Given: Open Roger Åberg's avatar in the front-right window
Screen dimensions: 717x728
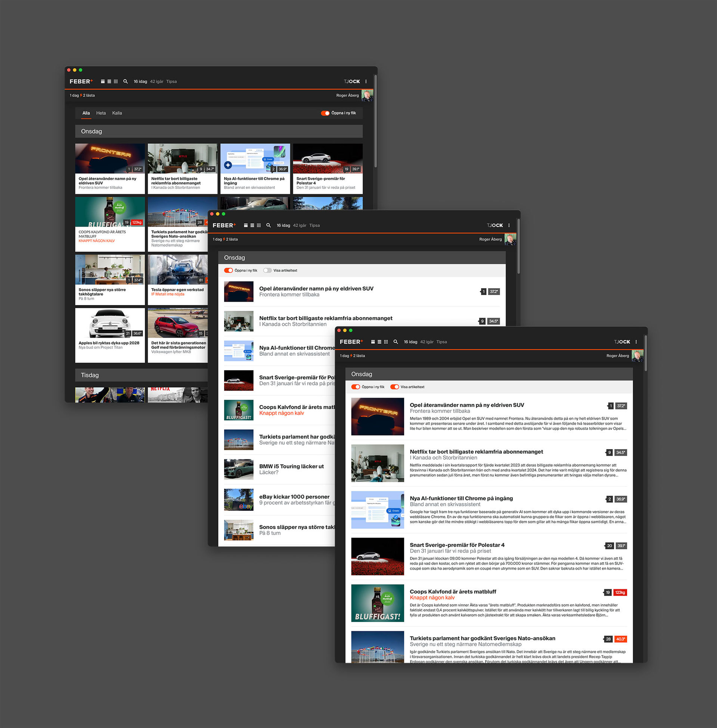Looking at the screenshot, I should [x=637, y=356].
